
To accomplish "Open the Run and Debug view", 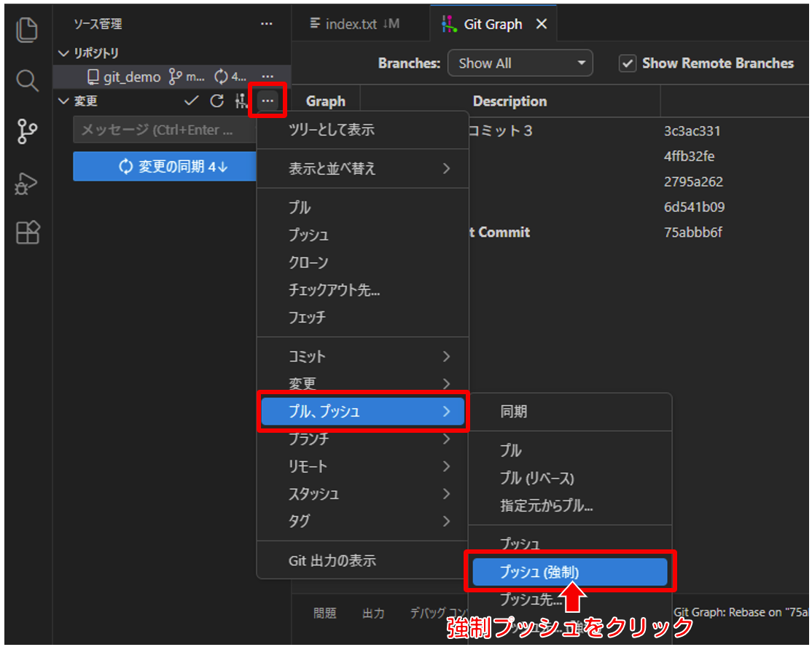I will [x=27, y=184].
